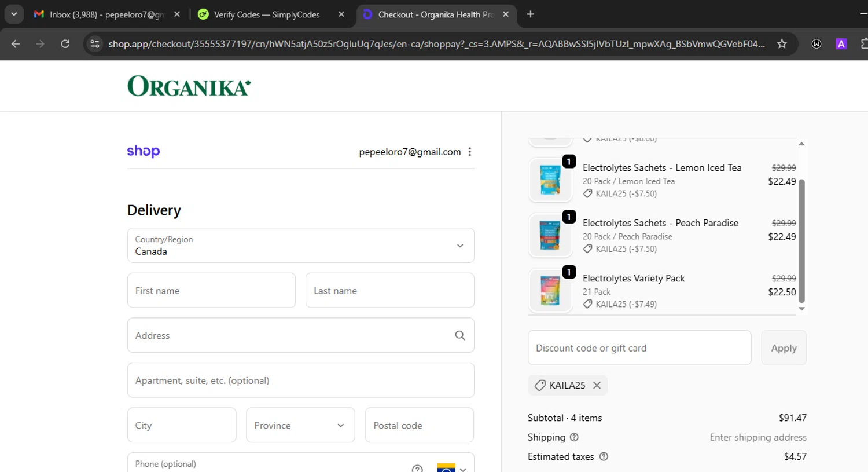View site information icon in address bar
Viewport: 868px width, 472px height.
pyautogui.click(x=95, y=44)
